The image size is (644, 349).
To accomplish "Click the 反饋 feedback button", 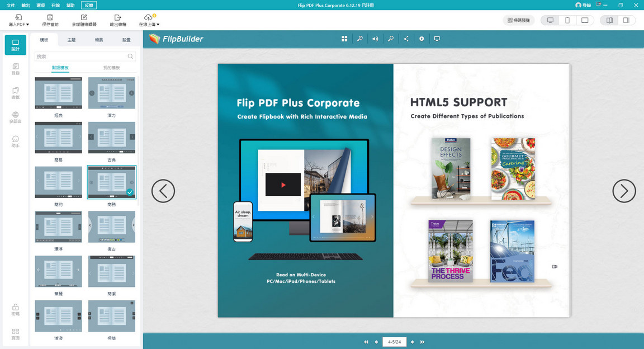I will (88, 5).
